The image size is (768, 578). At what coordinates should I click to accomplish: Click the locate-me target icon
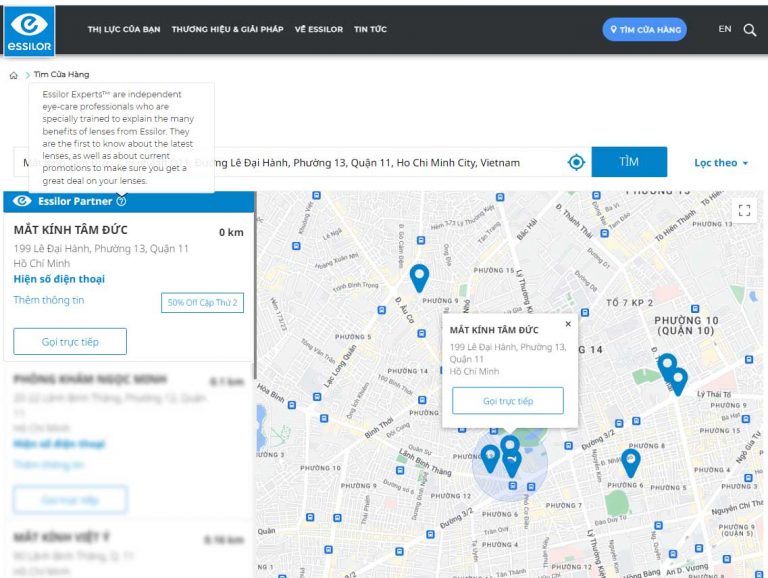pyautogui.click(x=576, y=162)
